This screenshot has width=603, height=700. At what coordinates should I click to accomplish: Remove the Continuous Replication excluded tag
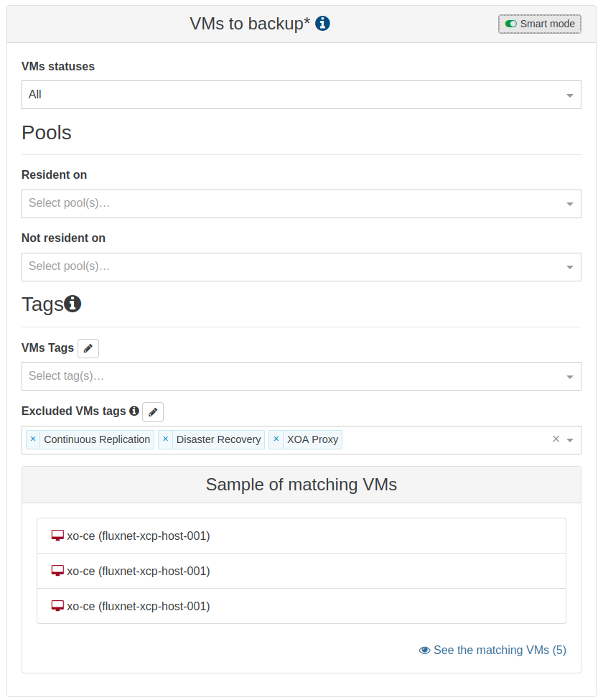coord(33,439)
